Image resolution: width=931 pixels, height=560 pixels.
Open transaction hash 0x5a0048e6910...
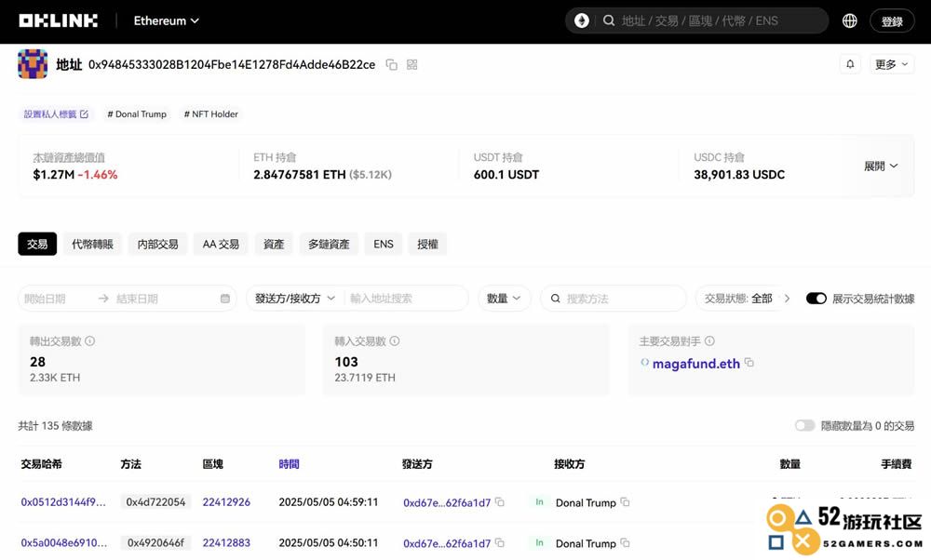64,543
